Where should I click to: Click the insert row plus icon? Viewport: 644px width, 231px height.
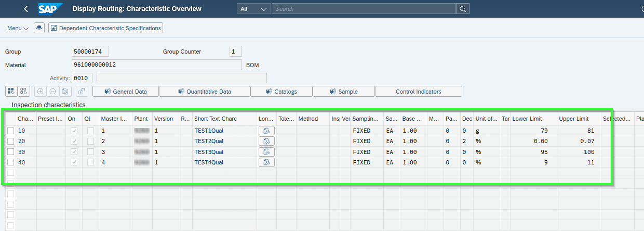[41, 92]
